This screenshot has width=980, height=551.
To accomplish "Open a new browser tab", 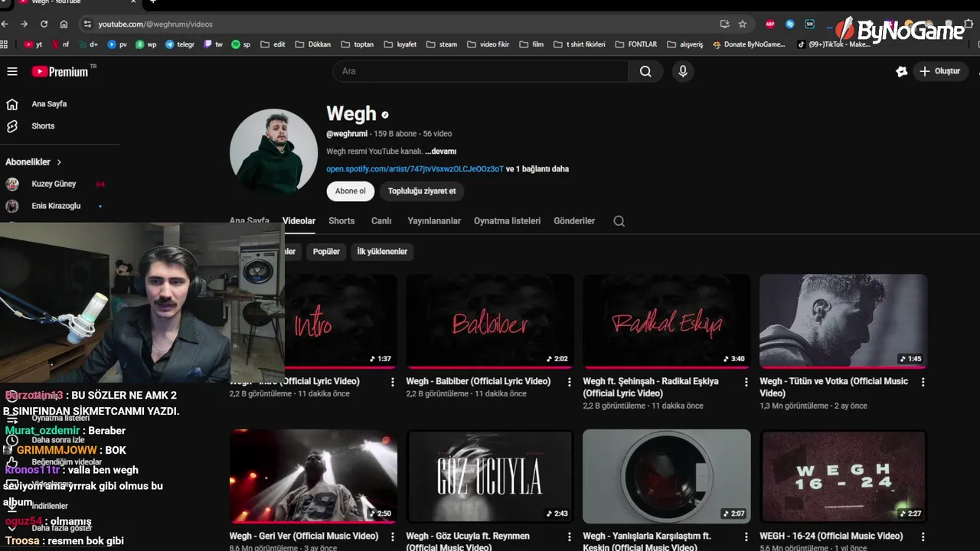I will coord(152,2).
